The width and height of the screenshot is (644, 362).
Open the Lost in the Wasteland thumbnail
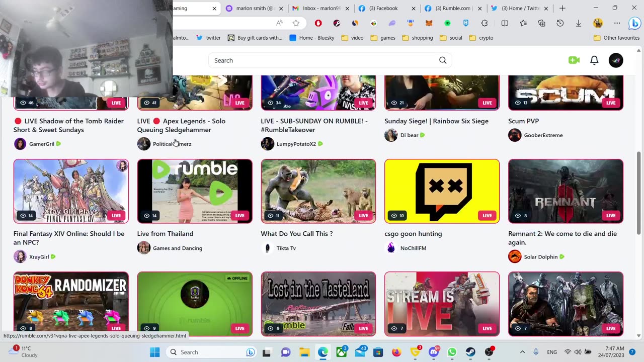point(318,304)
